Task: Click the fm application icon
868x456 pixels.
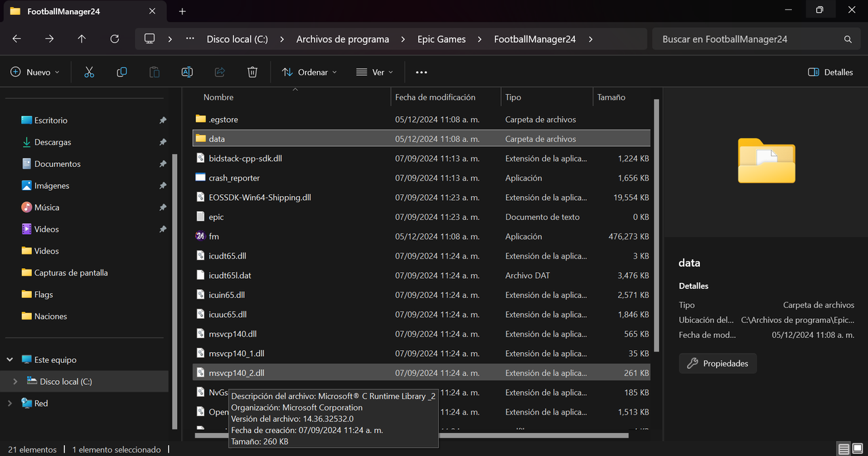Action: (x=200, y=236)
